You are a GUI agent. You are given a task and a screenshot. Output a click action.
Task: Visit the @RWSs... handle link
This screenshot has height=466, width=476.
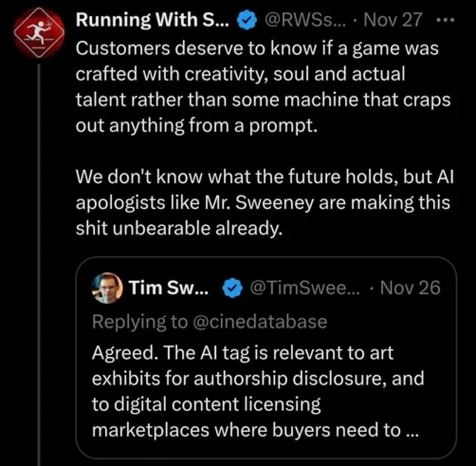click(303, 19)
